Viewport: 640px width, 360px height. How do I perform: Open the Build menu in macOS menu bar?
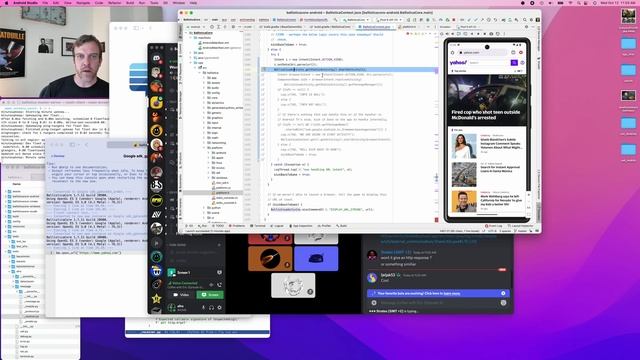point(130,3)
